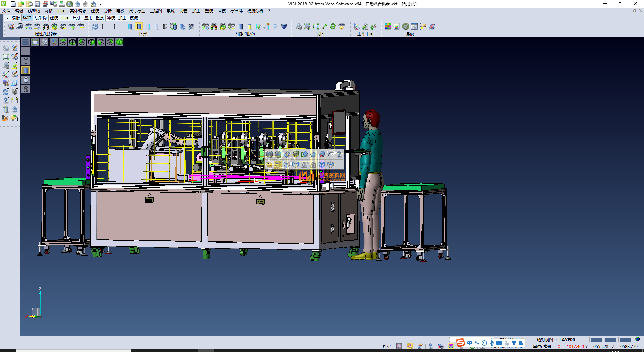
Task: Switch to the 线架构 toolbar tab
Action: pos(40,18)
